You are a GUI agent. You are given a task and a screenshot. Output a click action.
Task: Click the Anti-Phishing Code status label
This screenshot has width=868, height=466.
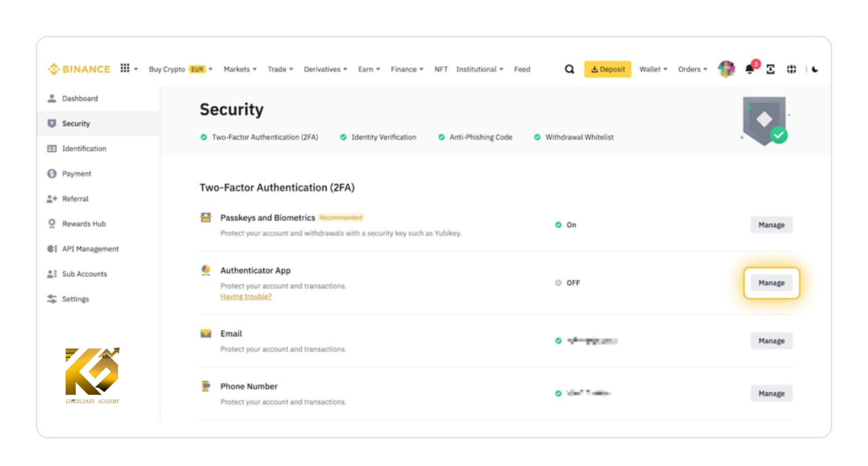pos(481,137)
